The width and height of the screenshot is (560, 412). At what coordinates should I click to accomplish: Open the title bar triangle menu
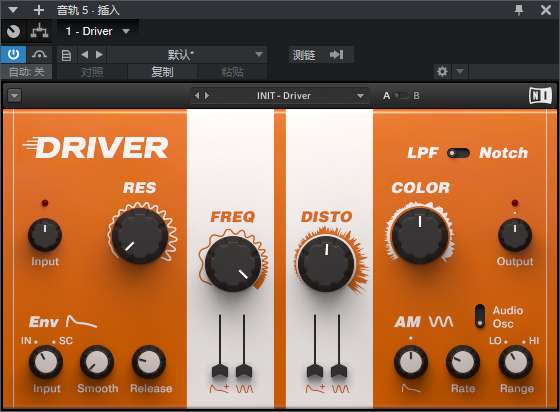tap(13, 10)
